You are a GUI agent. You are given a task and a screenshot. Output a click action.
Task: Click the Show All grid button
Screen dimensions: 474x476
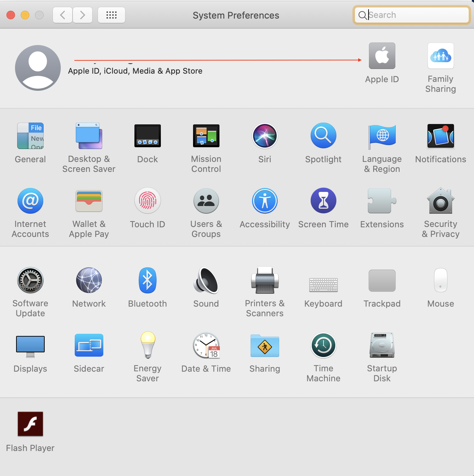pyautogui.click(x=112, y=15)
